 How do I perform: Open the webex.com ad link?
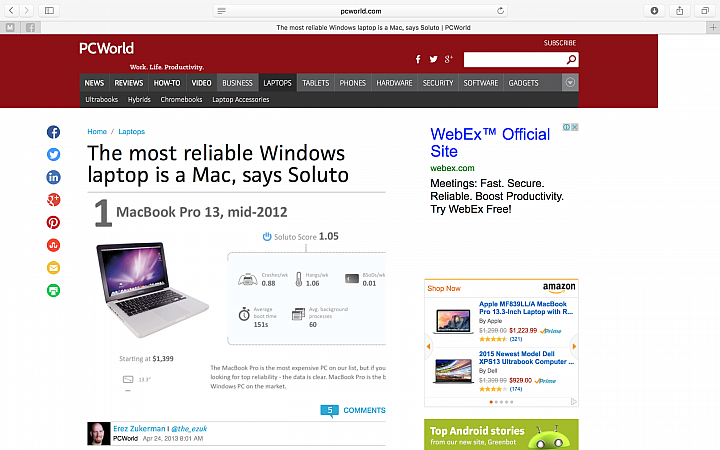pos(452,168)
